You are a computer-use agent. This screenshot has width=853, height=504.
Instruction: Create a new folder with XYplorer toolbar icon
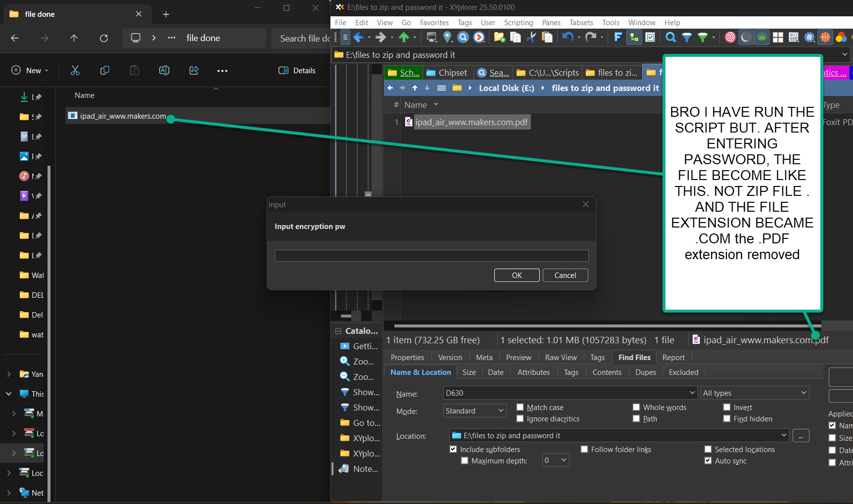[499, 37]
